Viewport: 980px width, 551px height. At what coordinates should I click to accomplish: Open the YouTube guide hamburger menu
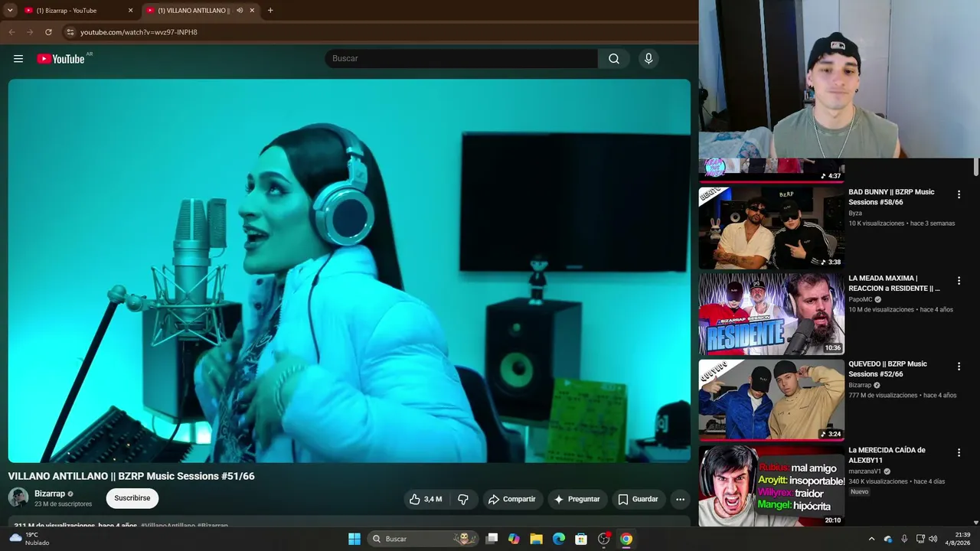tap(18, 59)
